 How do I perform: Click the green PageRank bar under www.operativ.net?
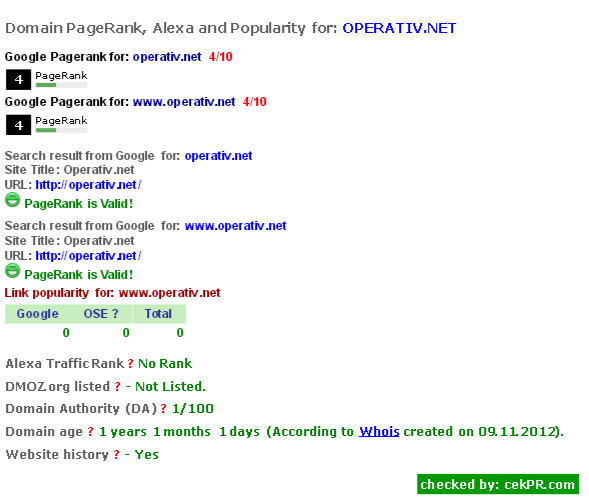tap(61, 130)
